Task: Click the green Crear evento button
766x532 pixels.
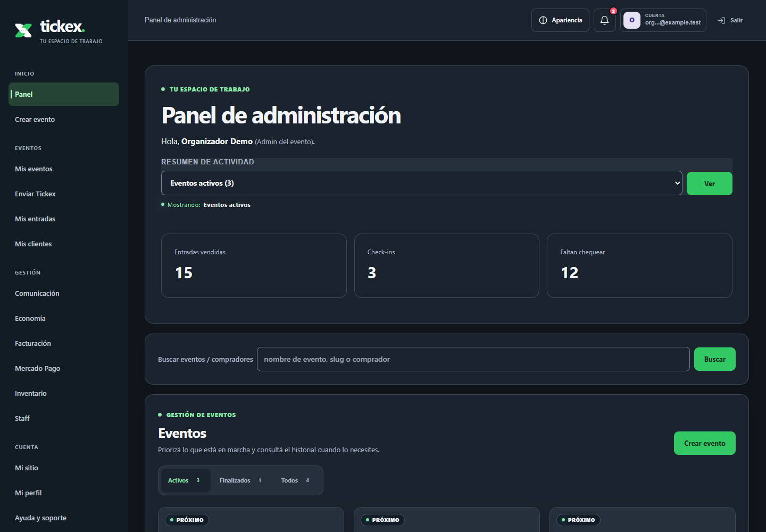Action: click(x=705, y=443)
